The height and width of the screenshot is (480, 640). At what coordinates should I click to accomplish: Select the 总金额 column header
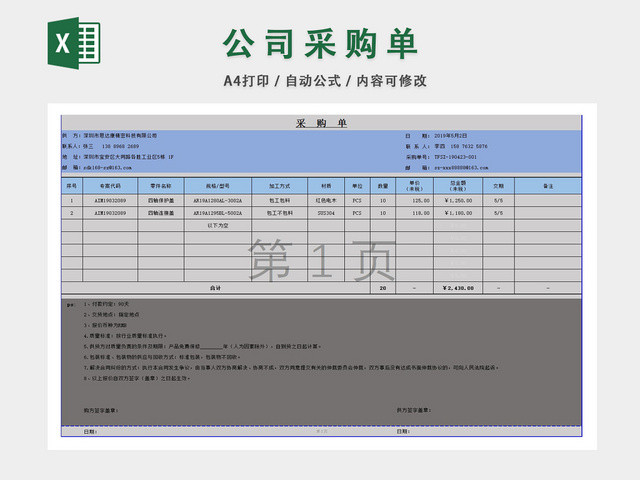[458, 186]
